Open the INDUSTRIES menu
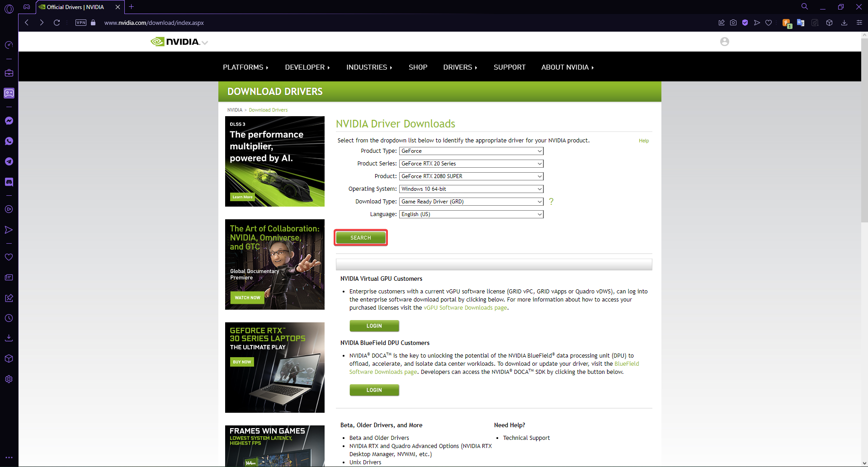868x467 pixels. click(x=369, y=67)
